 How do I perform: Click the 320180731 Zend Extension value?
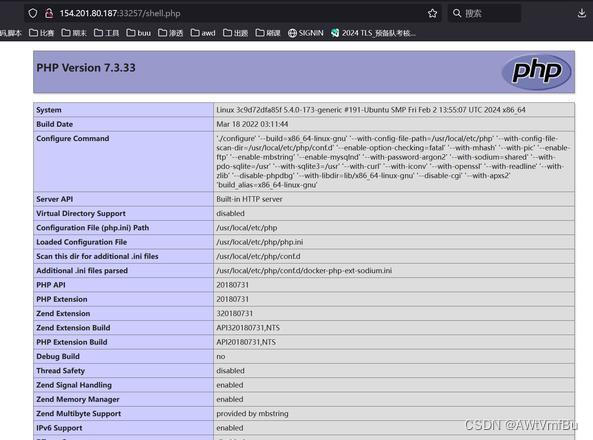tap(234, 314)
